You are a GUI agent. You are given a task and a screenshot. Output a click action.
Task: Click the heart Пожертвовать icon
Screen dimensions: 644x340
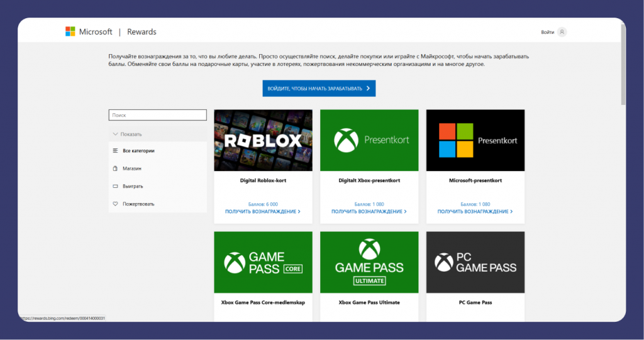115,204
